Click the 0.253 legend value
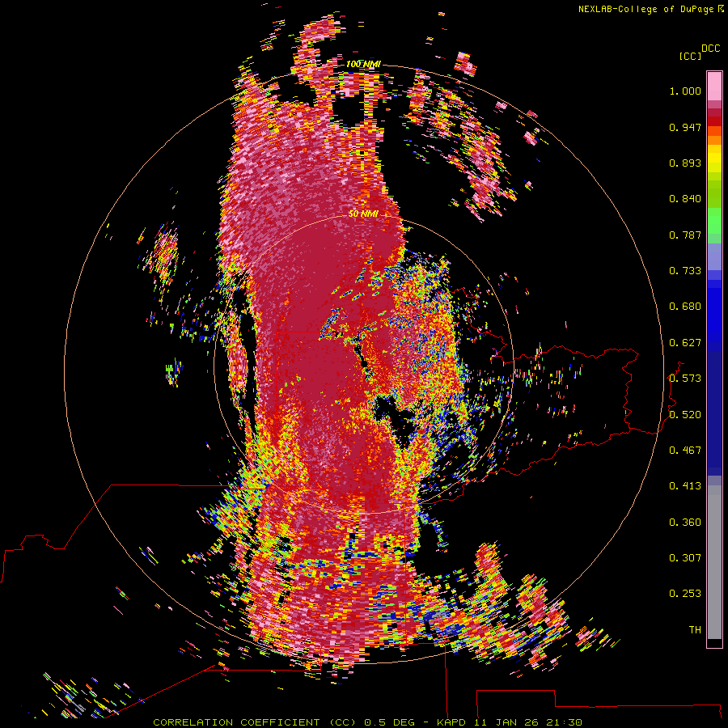This screenshot has width=728, height=728. [x=685, y=594]
